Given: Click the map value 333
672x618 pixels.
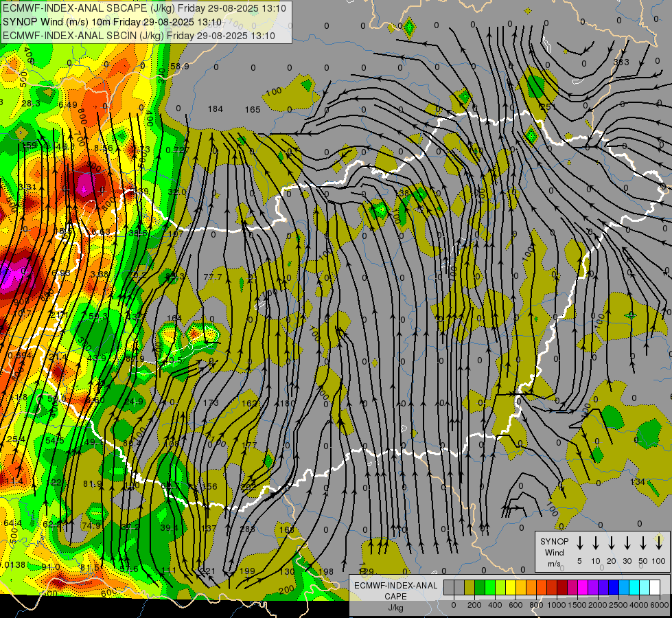Looking at the screenshot, I should (x=621, y=62).
